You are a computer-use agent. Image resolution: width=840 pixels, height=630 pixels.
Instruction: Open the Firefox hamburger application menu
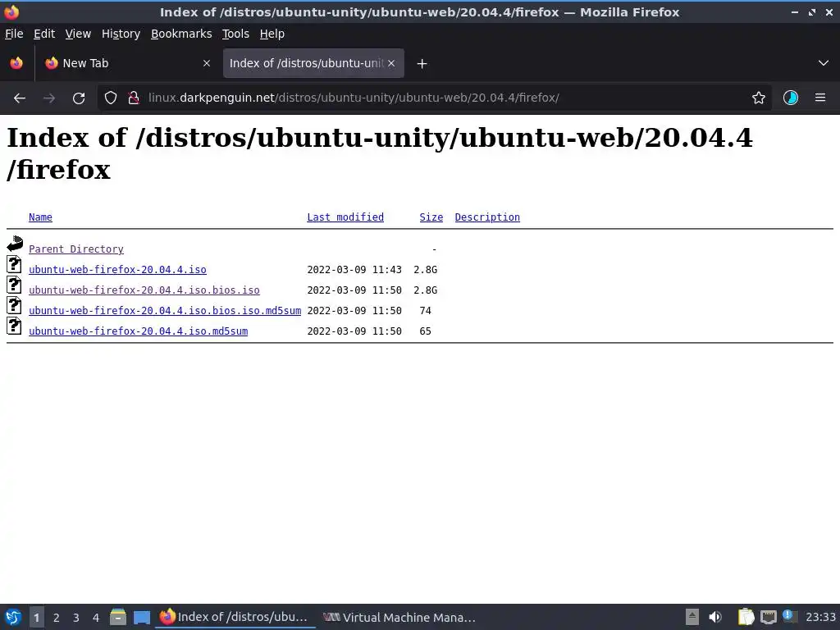820,98
